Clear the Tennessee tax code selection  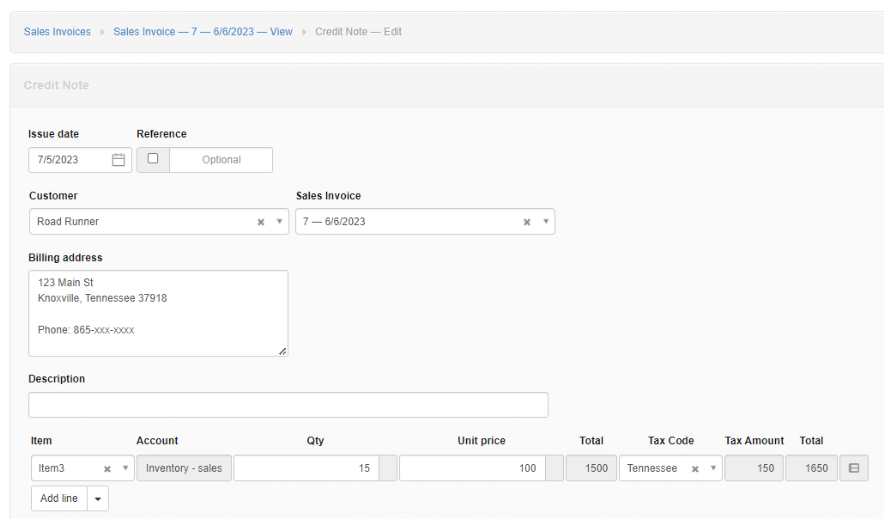(x=695, y=469)
